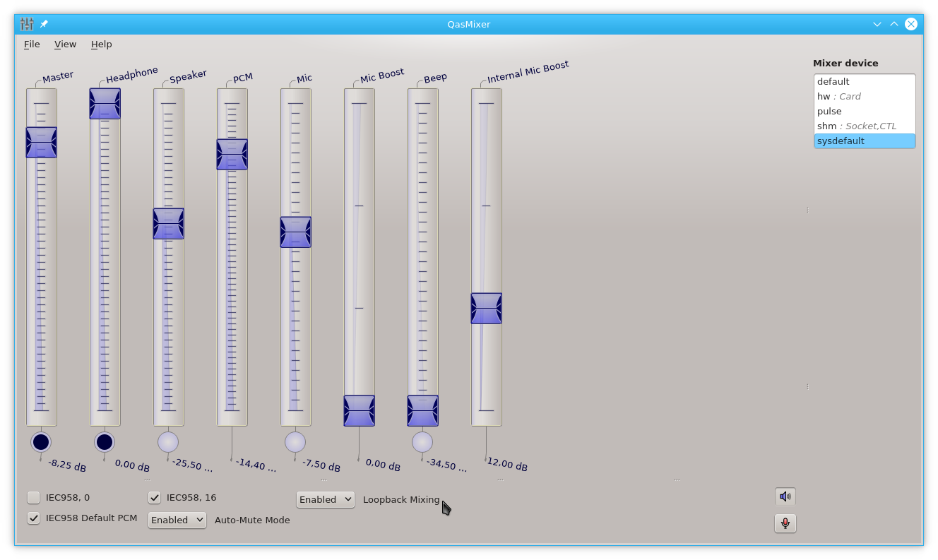The height and width of the screenshot is (560, 938).
Task: Uncheck the IEC958, 16 checkbox
Action: 154,498
